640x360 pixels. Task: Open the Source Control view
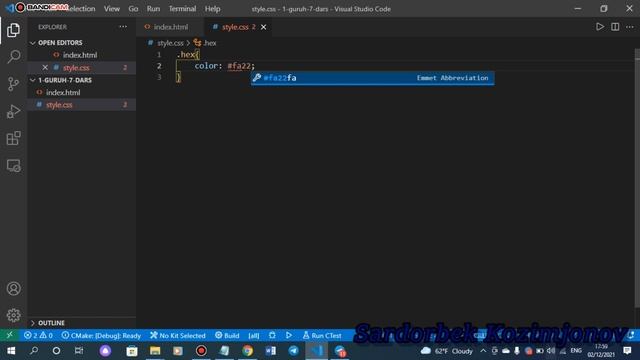coord(13,84)
